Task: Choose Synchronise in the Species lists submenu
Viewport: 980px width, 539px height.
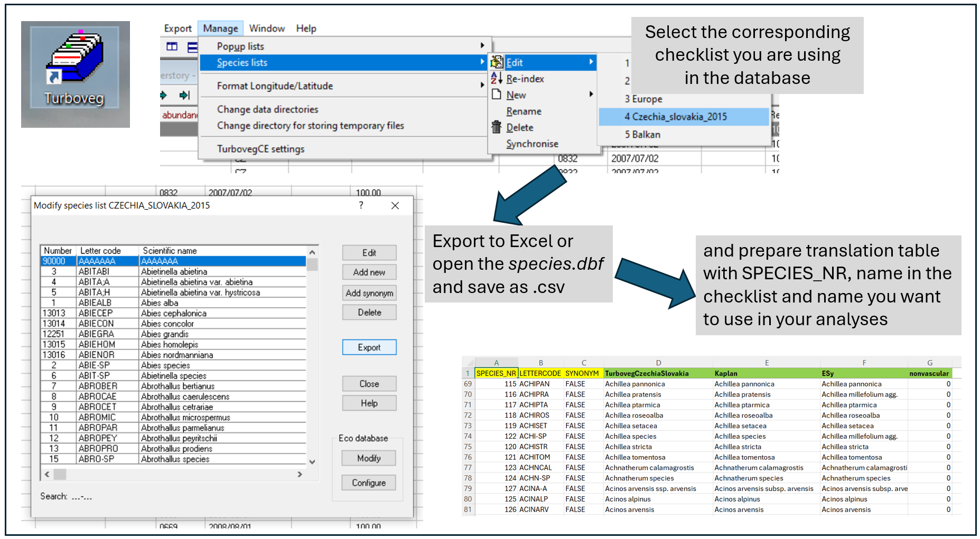Action: [x=532, y=144]
